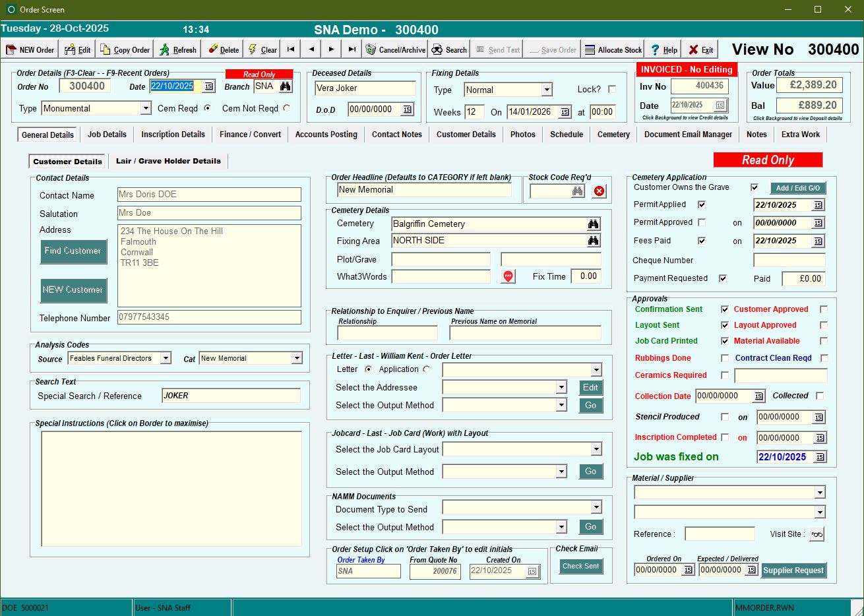Click the NEW Order toolbar button
Screen dimensions: 864x616
point(30,49)
